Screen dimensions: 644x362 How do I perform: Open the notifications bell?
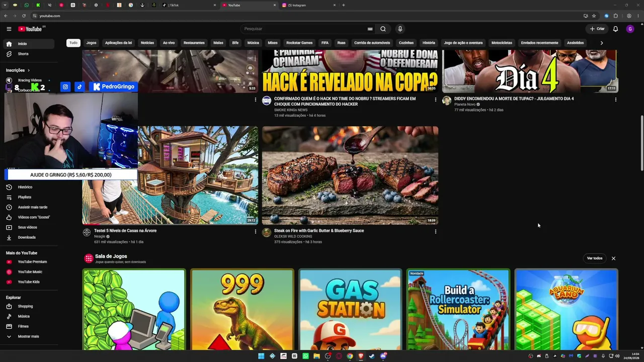(x=615, y=29)
